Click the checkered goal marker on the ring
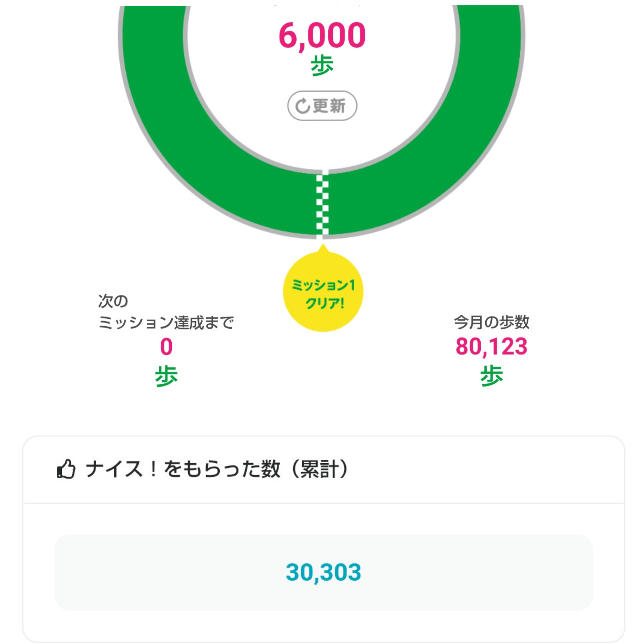 322,205
